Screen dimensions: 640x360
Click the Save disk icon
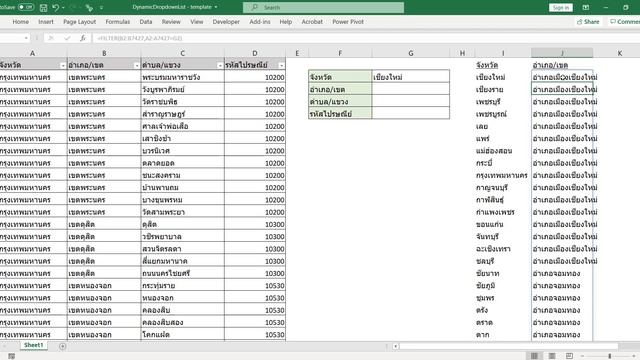coord(43,7)
